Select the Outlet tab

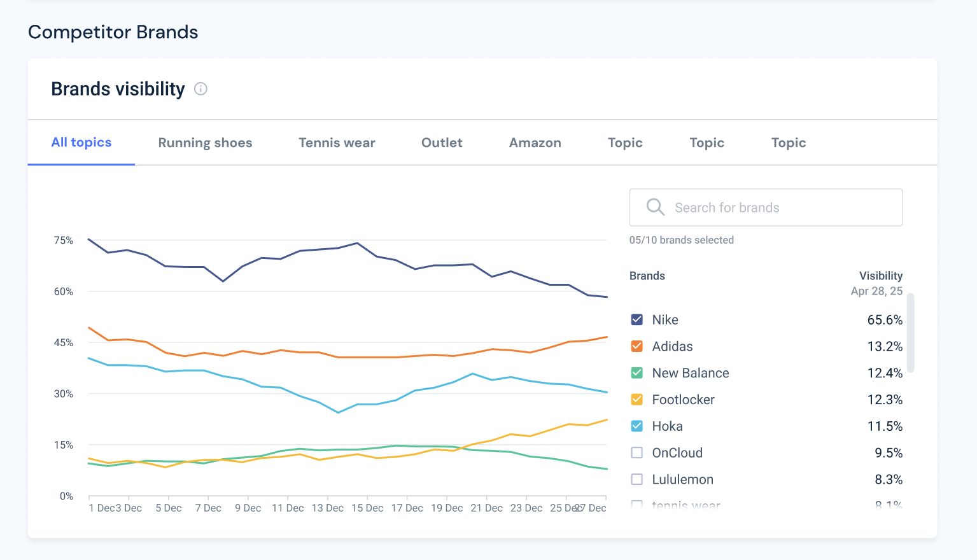click(x=442, y=143)
